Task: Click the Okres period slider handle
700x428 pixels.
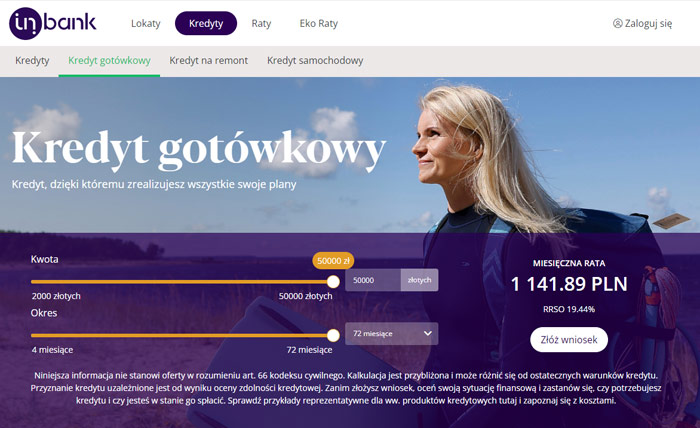Action: (x=333, y=335)
